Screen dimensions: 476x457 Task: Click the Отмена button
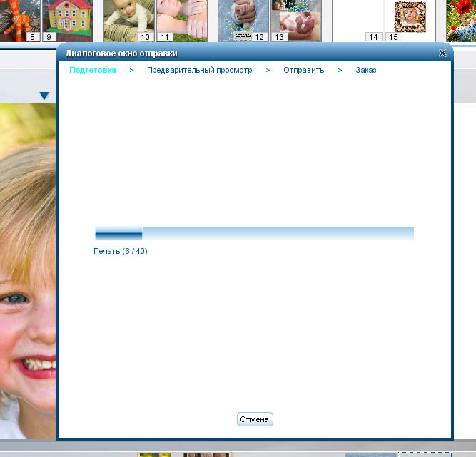(x=255, y=419)
